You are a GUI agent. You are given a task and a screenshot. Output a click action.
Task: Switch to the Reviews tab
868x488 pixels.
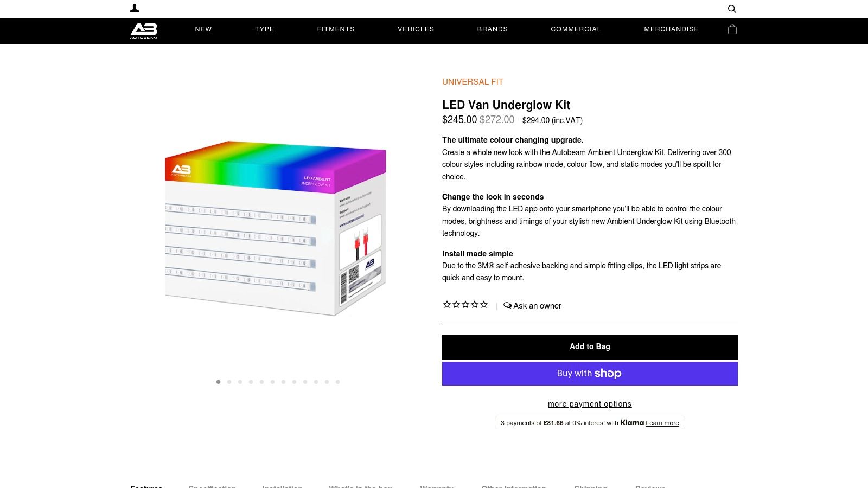click(x=650, y=486)
